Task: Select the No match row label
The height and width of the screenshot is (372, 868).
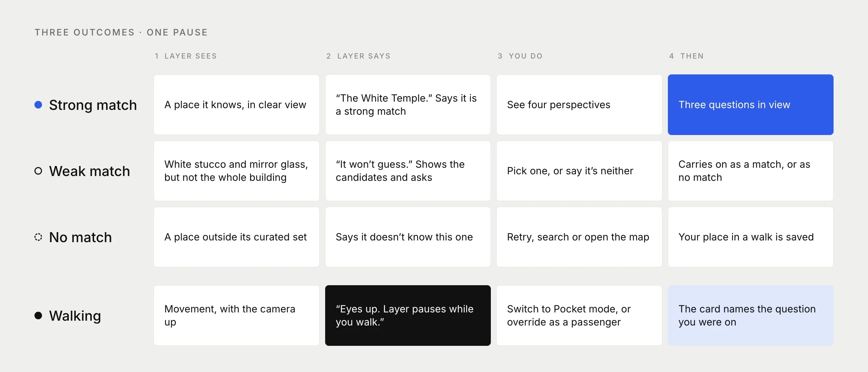Action: [x=81, y=237]
